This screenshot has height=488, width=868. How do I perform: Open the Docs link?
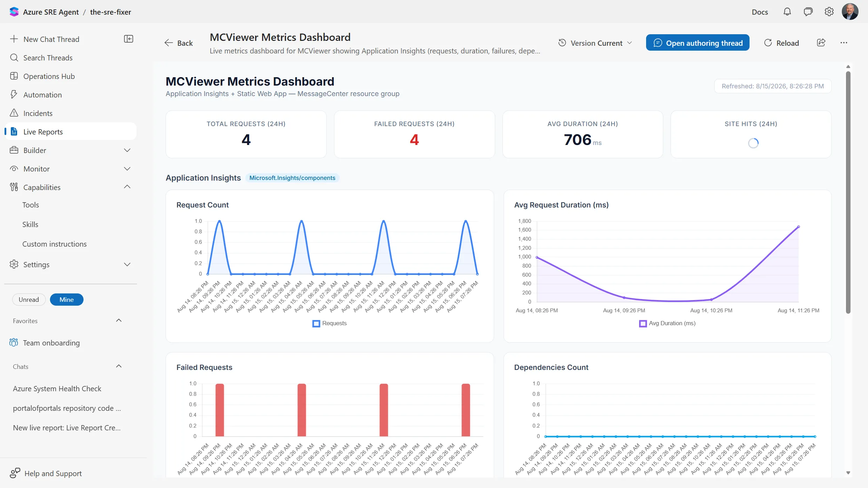[x=760, y=12]
